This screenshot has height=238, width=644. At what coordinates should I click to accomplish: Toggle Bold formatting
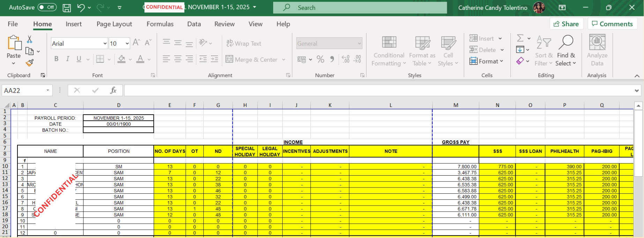point(56,59)
